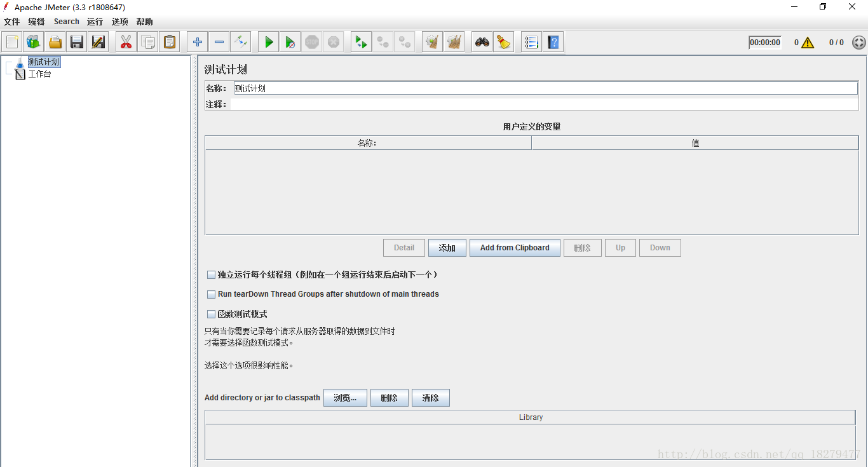Screen dimensions: 868x467
Task: Start remote engines icon
Action: click(362, 42)
